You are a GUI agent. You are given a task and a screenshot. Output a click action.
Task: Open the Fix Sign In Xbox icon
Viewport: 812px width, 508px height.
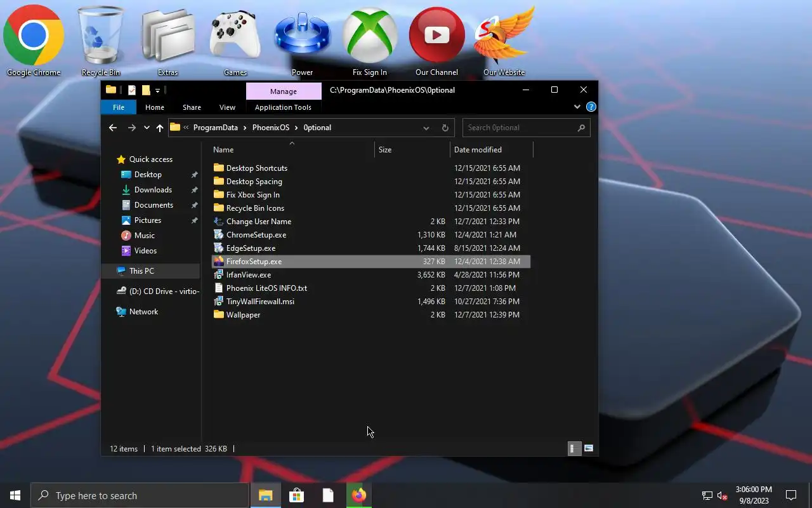370,41
